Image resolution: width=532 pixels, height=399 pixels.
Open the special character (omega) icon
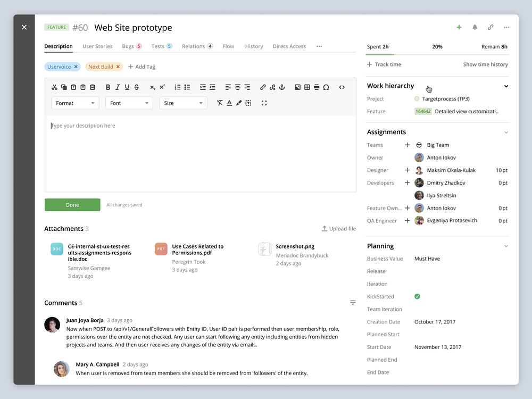(x=326, y=87)
